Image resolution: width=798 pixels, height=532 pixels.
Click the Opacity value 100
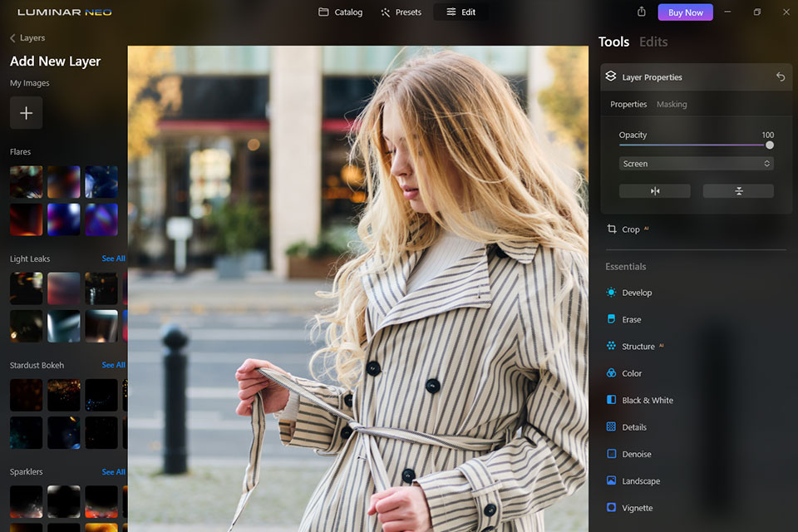coord(767,135)
